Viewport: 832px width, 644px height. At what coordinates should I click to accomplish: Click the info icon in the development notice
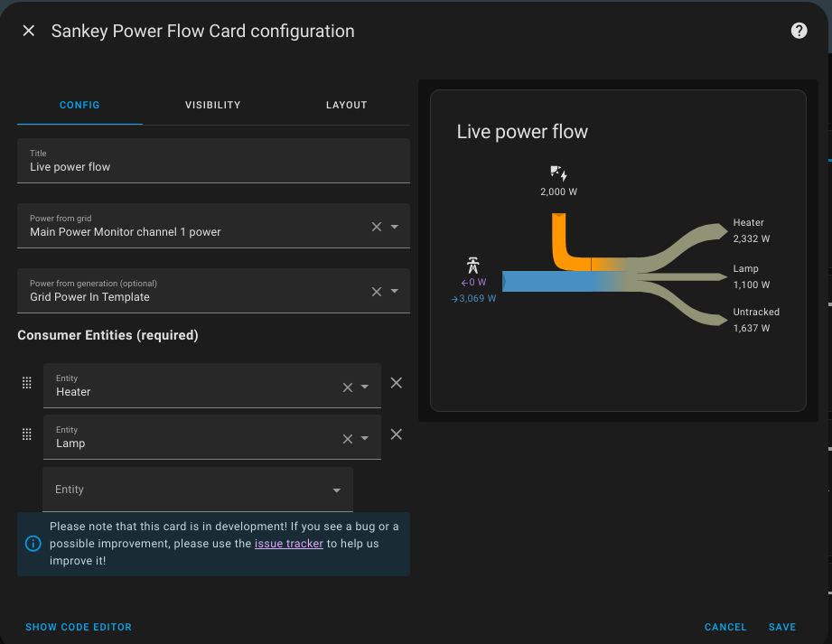(x=33, y=543)
